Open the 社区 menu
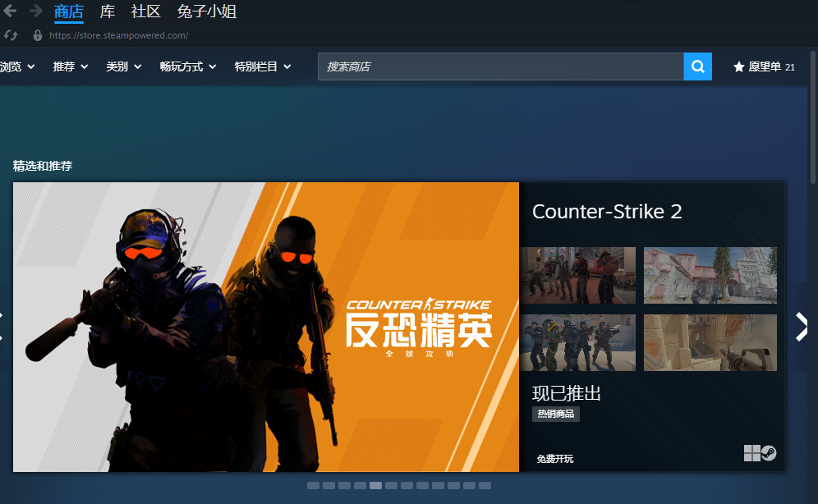The image size is (818, 504). (145, 12)
